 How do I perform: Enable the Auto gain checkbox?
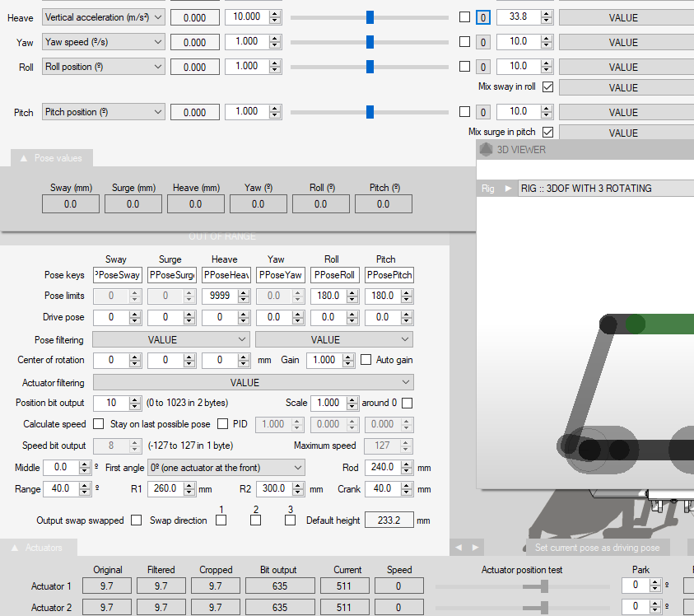[367, 360]
